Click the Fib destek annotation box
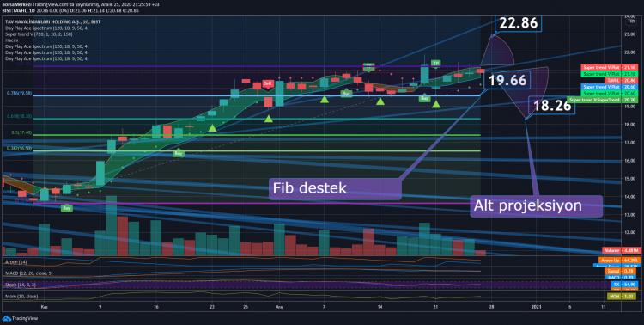 click(335, 188)
